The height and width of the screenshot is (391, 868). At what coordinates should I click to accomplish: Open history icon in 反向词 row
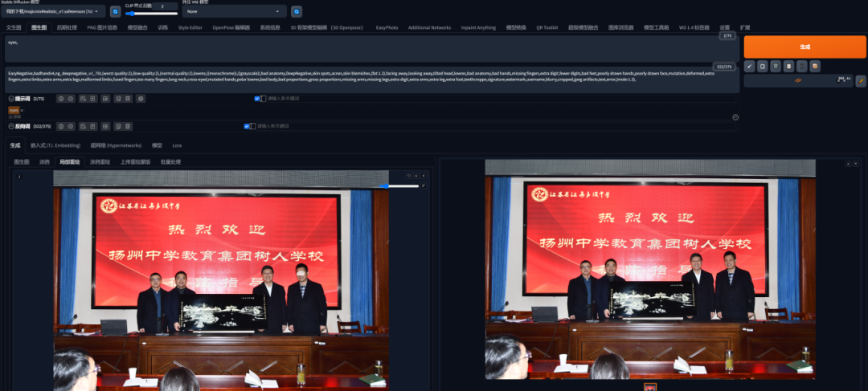tap(83, 126)
